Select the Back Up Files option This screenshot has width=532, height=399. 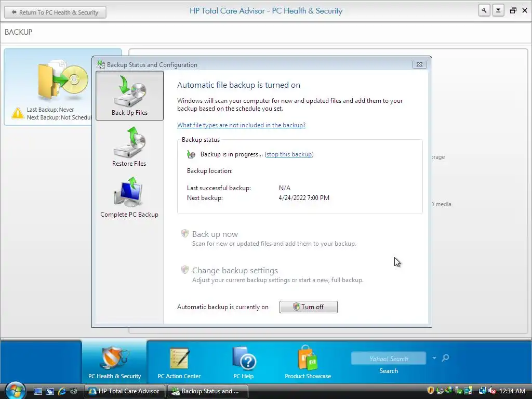(129, 96)
